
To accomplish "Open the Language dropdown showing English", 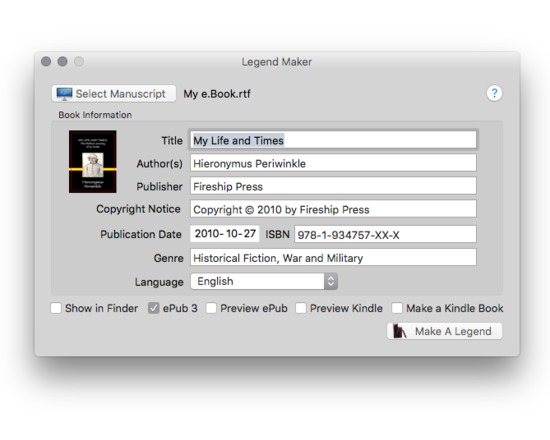I will click(x=264, y=281).
